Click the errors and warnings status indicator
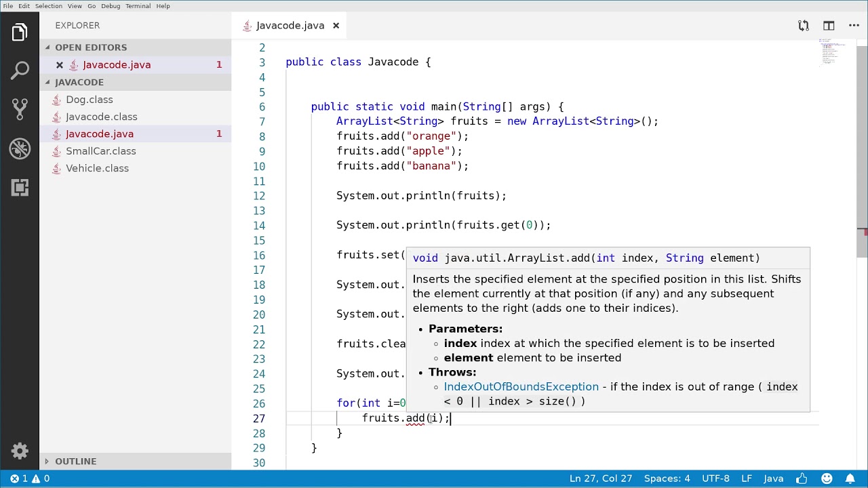This screenshot has width=868, height=488. pyautogui.click(x=30, y=479)
